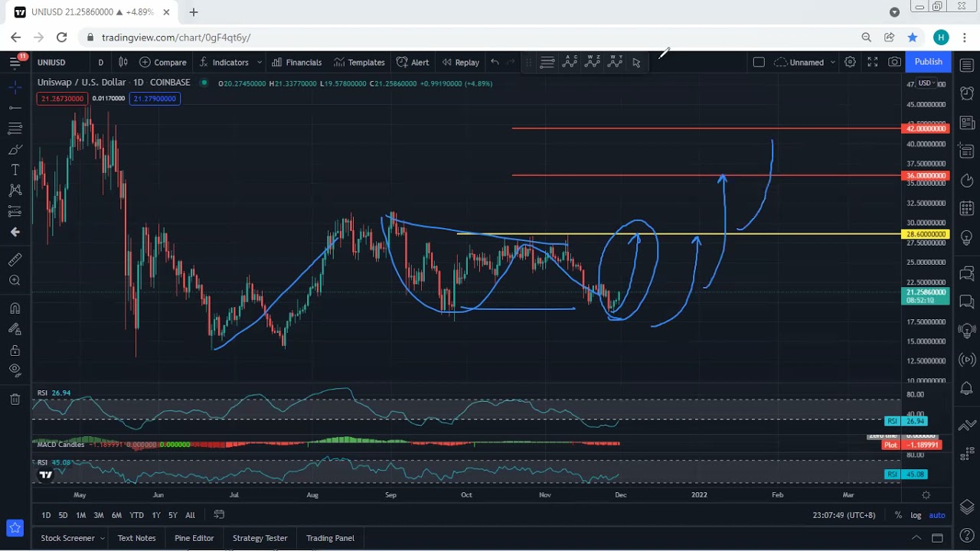Viewport: 980px width, 551px height.
Task: Open the Indicators dialog
Action: point(224,62)
